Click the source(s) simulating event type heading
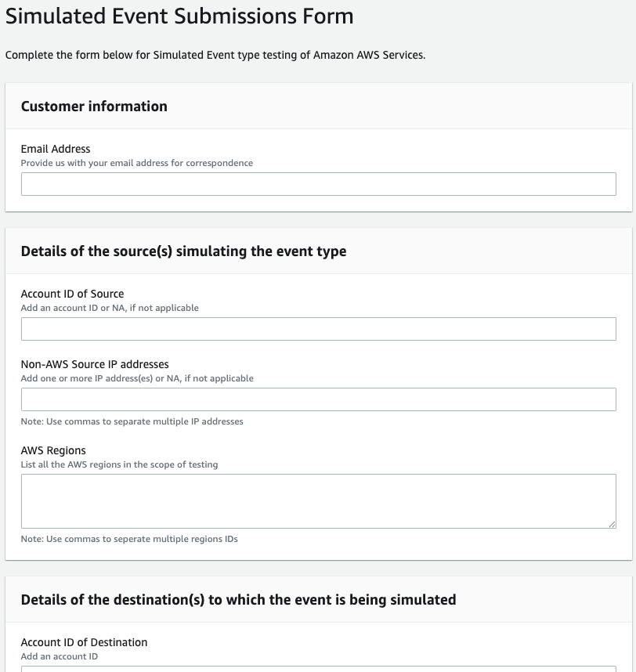This screenshot has width=636, height=672. 183,251
